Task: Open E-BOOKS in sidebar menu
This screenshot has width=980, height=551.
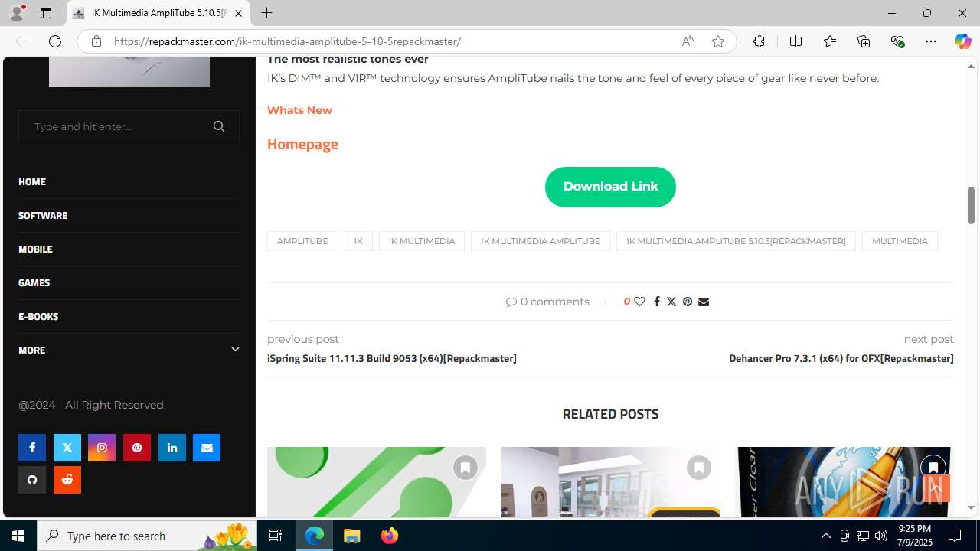Action: [38, 316]
